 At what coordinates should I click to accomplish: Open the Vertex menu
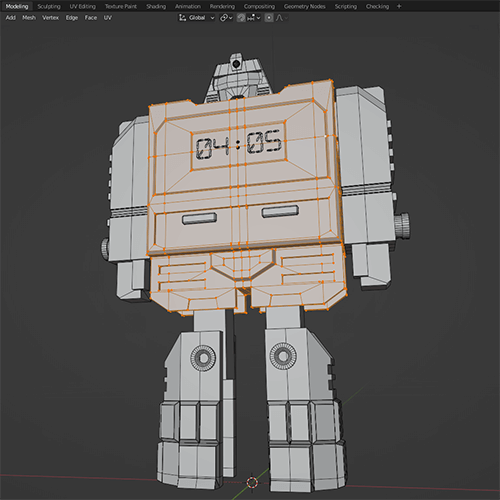(x=50, y=18)
